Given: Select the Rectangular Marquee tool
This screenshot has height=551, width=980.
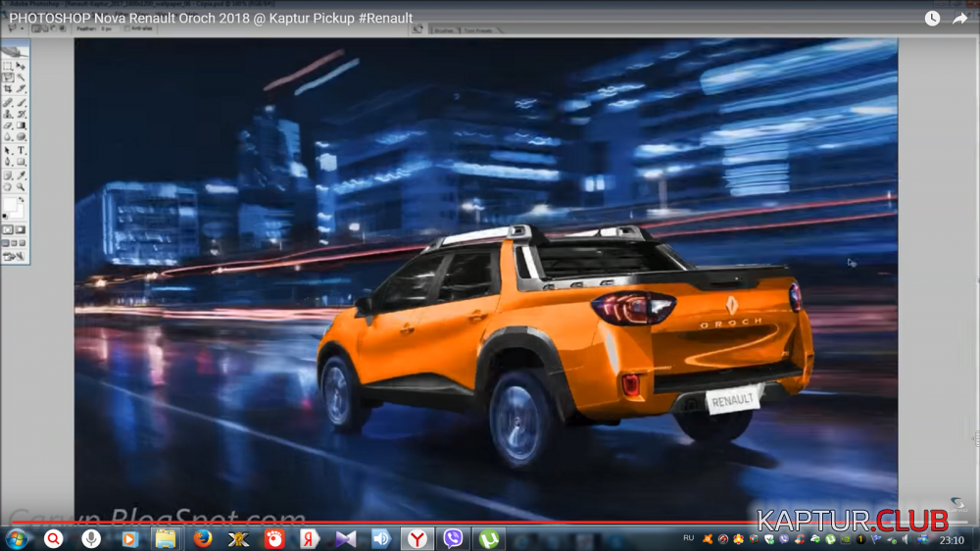Looking at the screenshot, I should tap(8, 66).
